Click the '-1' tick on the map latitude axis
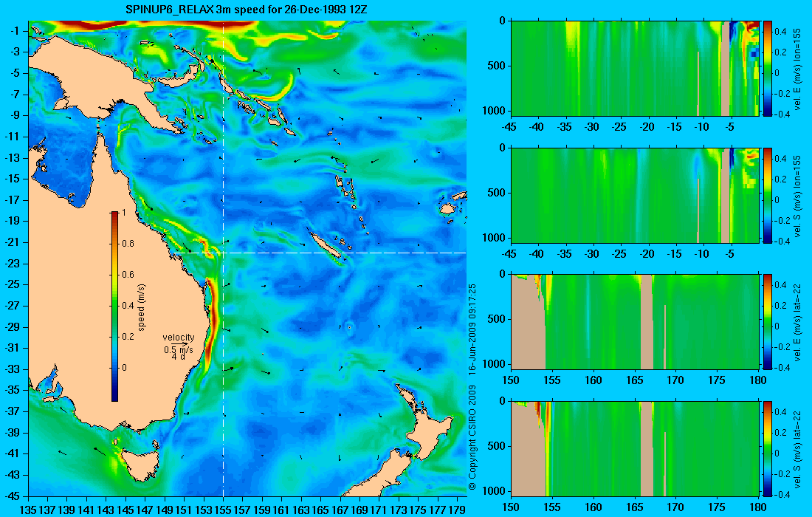This screenshot has height=517, width=812. [15, 30]
